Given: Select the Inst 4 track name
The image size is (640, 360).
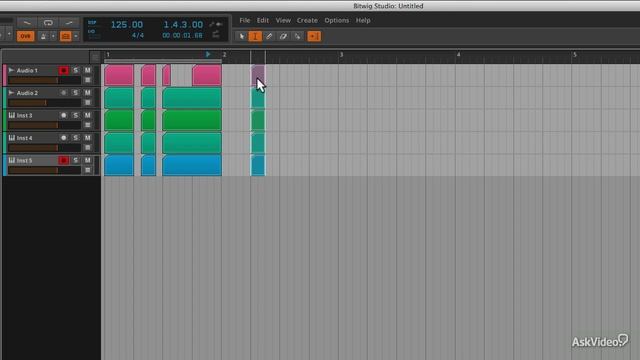Looking at the screenshot, I should [x=24, y=138].
